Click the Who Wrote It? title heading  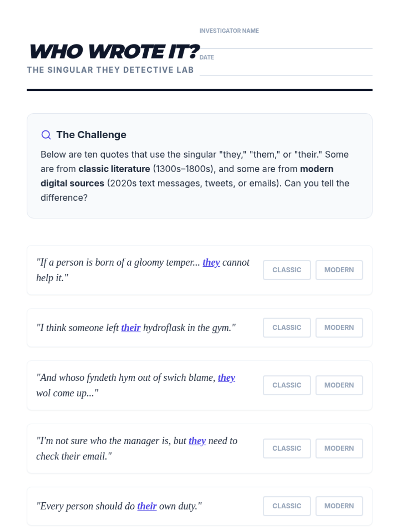(x=114, y=52)
